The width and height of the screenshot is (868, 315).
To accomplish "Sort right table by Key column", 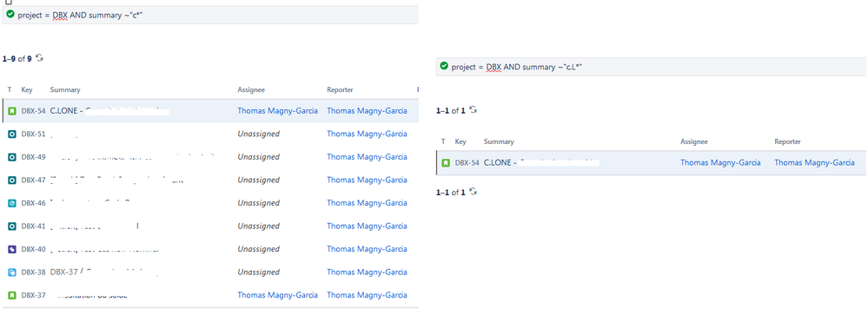I will (x=461, y=141).
